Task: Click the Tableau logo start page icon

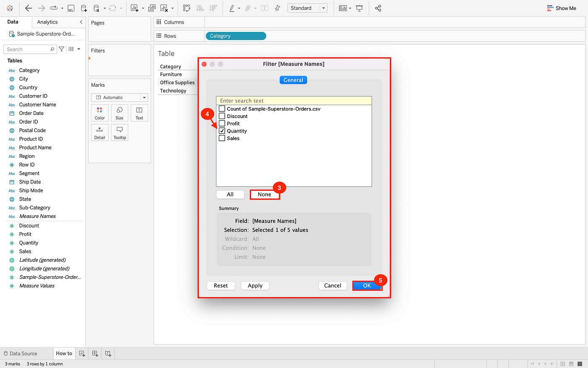Action: click(x=10, y=8)
